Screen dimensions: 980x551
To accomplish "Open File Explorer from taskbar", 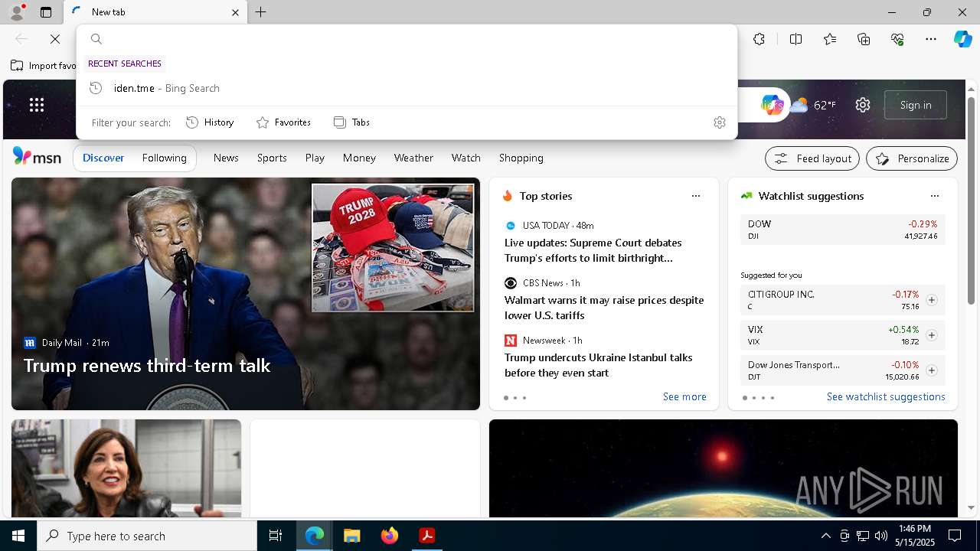I will 352,536.
